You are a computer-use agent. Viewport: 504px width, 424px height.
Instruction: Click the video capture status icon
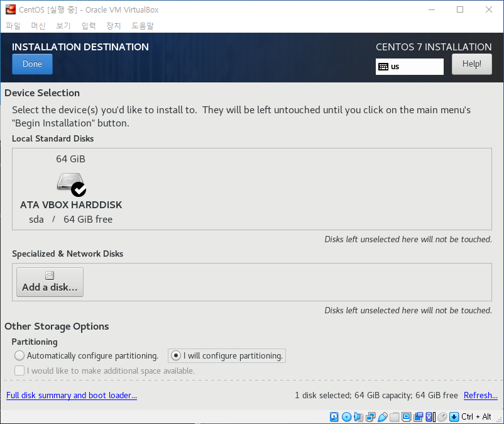click(418, 417)
